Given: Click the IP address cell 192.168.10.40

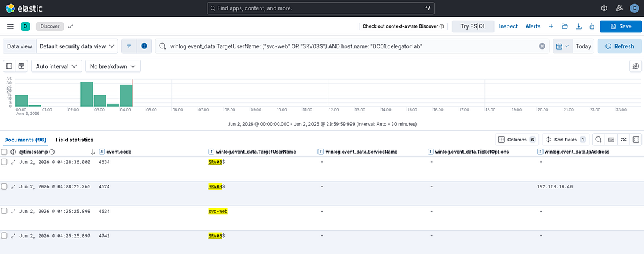Looking at the screenshot, I should point(555,186).
